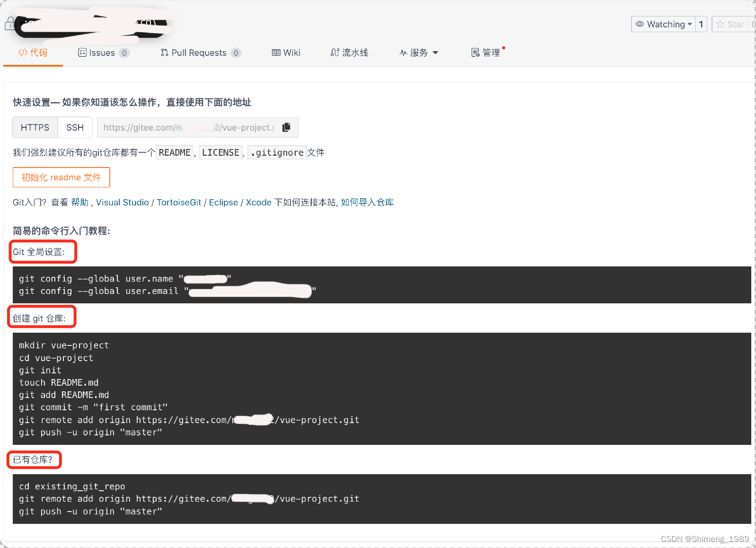Image resolution: width=756 pixels, height=548 pixels.
Task: Click the LICENSE code label
Action: coord(220,152)
